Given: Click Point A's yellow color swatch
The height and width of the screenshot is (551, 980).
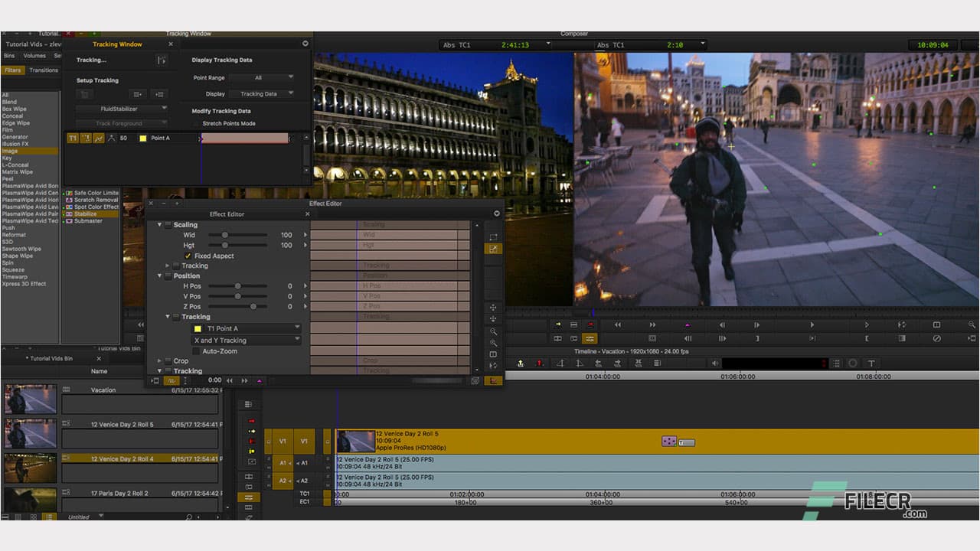Looking at the screenshot, I should pyautogui.click(x=142, y=139).
